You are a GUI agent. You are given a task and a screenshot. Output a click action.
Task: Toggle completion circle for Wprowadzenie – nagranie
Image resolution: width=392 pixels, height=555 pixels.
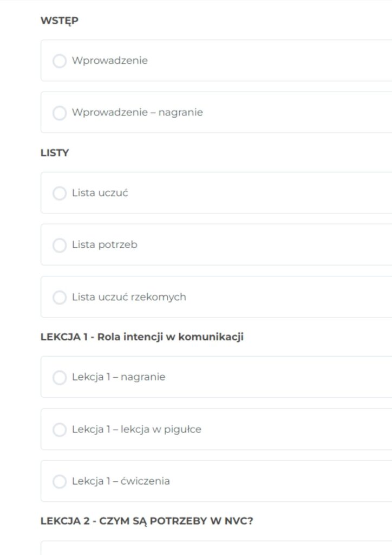tap(60, 113)
